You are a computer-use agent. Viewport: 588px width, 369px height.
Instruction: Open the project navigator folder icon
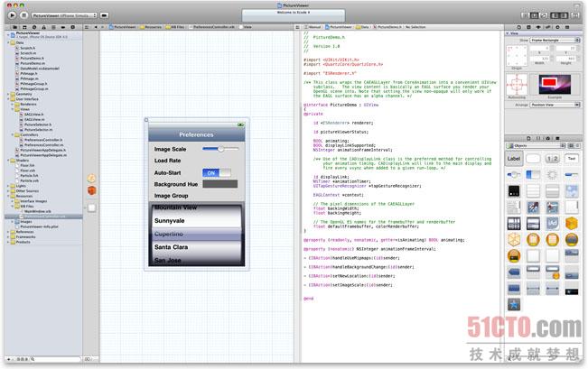[x=14, y=27]
